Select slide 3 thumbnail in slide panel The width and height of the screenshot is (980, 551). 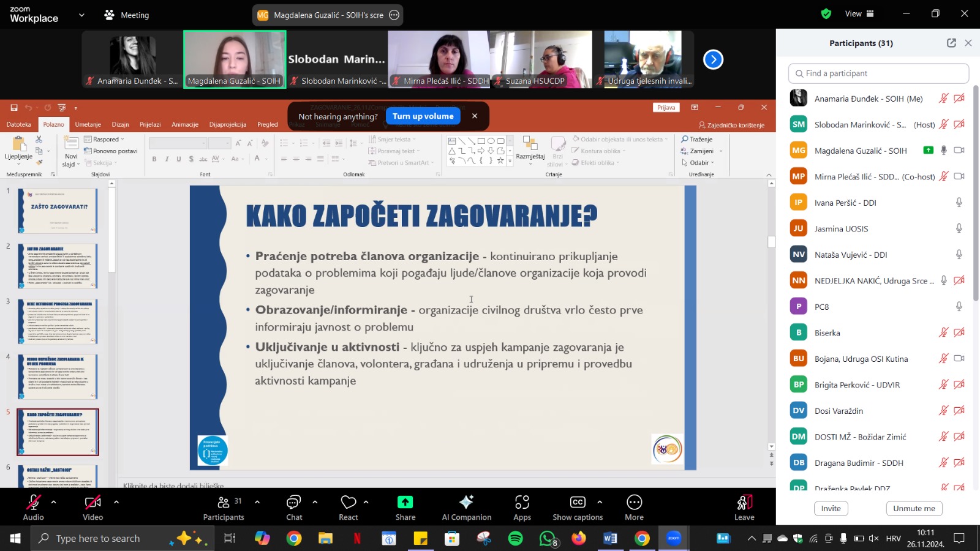coord(58,321)
